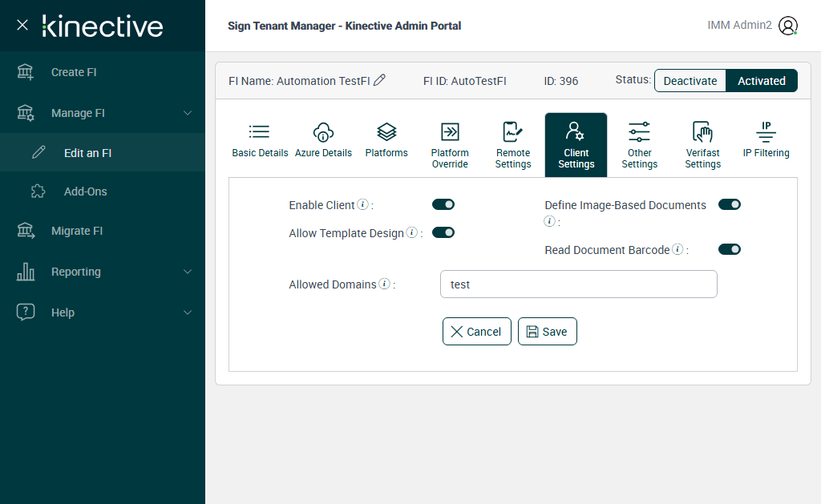Toggle the Enable Client switch
The height and width of the screenshot is (504, 821).
click(x=443, y=204)
